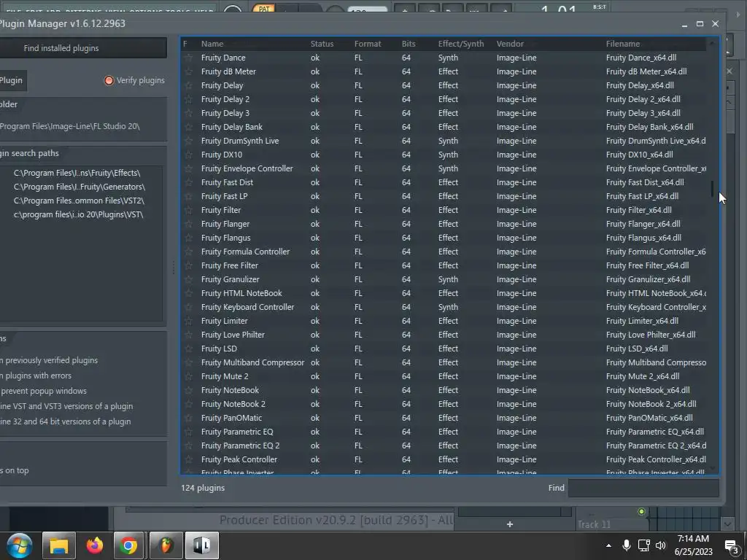Click the Plugin button on the left panel
The height and width of the screenshot is (560, 747).
click(x=12, y=80)
